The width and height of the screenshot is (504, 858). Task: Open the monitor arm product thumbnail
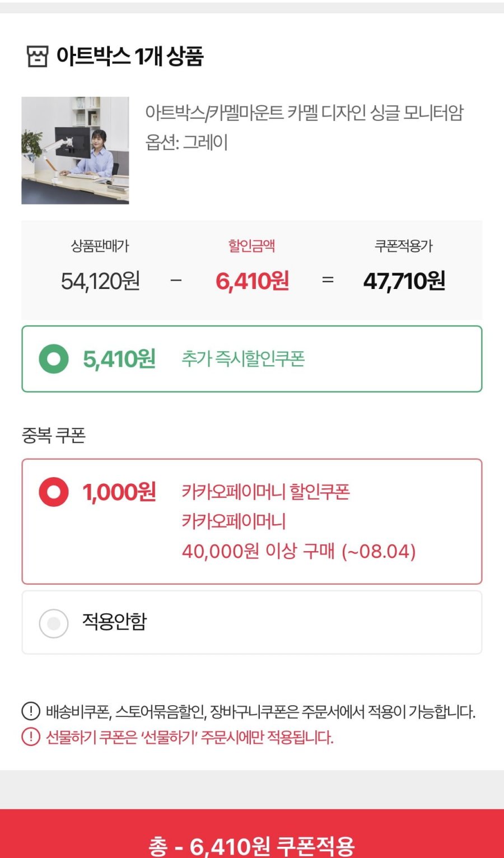[x=75, y=151]
